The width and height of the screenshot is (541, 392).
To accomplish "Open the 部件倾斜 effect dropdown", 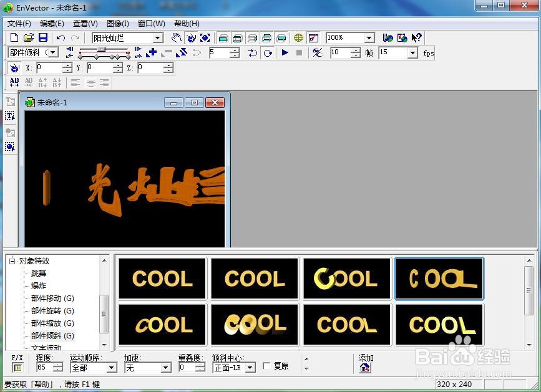I will coord(53,52).
